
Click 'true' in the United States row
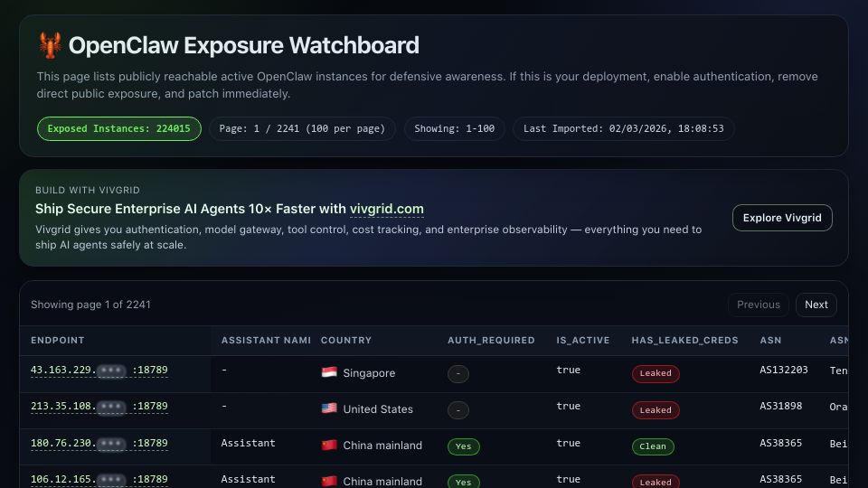[x=569, y=406]
